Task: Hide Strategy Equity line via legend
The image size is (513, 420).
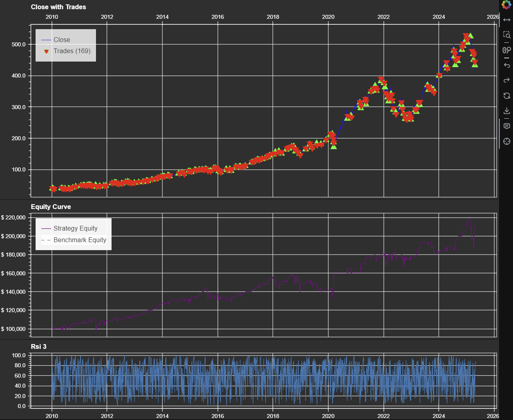Action: (70, 228)
